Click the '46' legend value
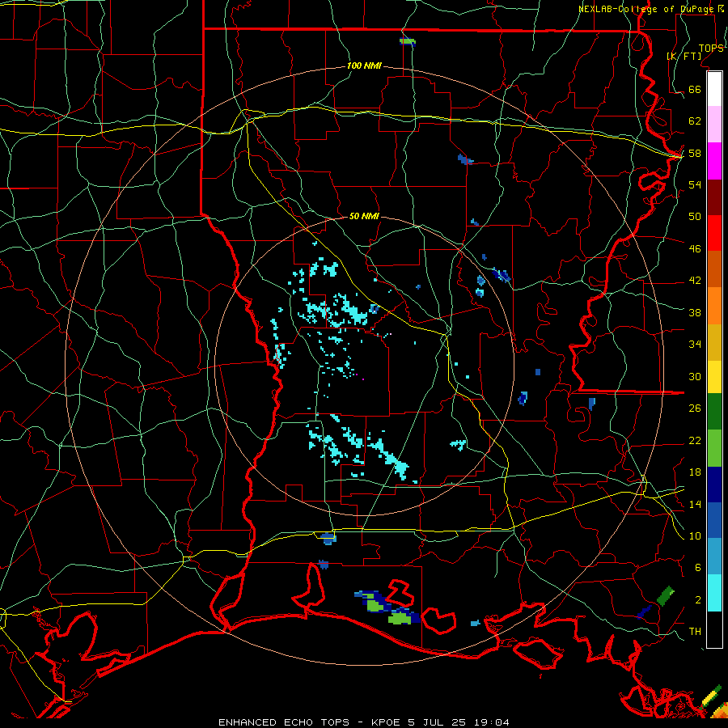This screenshot has width=728, height=728. [695, 249]
